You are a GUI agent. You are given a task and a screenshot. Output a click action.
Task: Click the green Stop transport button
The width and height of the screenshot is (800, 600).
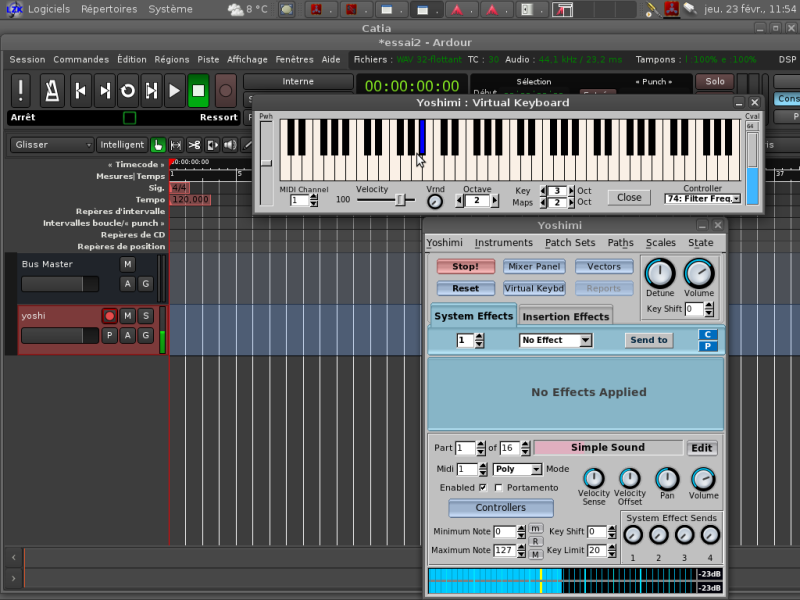[x=198, y=90]
